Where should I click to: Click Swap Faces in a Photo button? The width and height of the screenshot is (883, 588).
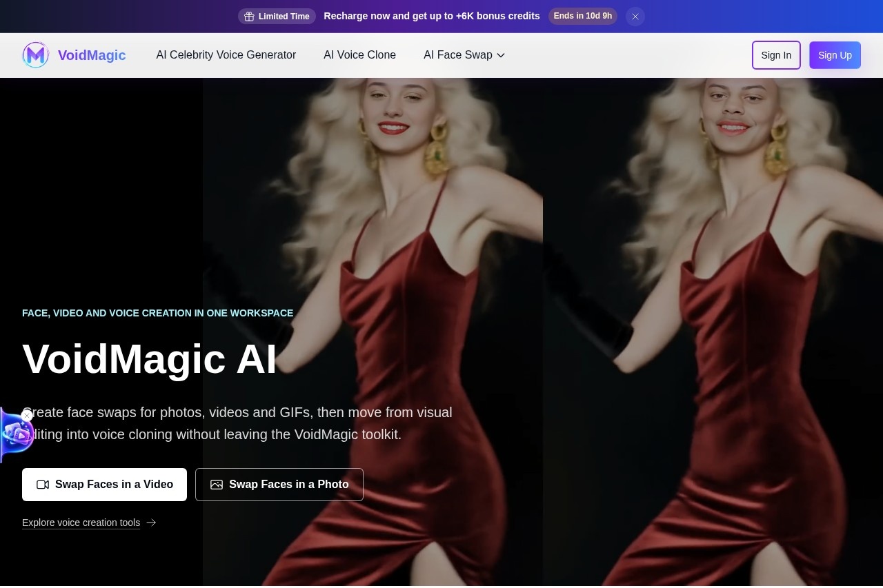click(x=279, y=485)
